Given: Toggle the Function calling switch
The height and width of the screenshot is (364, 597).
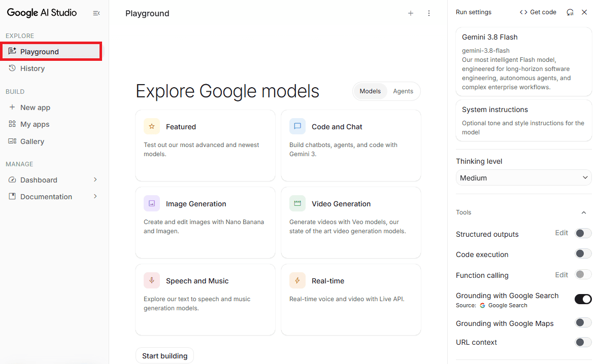Looking at the screenshot, I should pos(583,274).
